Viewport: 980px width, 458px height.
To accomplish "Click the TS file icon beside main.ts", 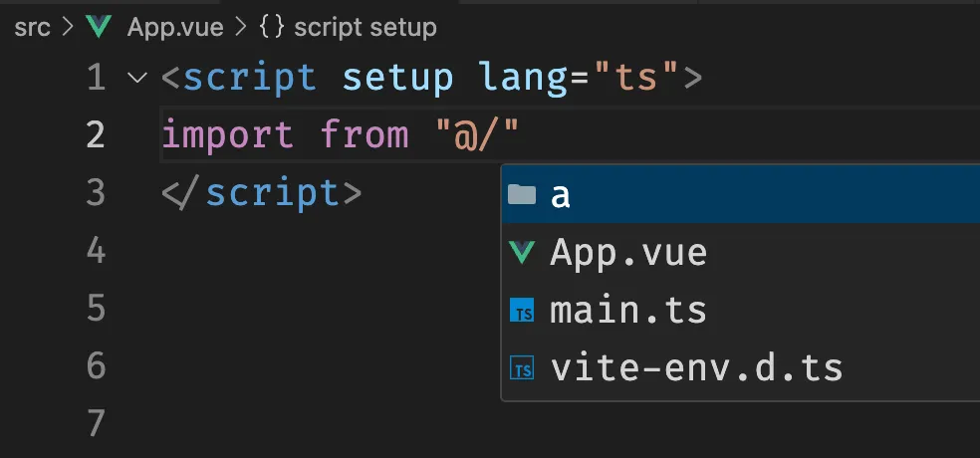I will tap(522, 311).
